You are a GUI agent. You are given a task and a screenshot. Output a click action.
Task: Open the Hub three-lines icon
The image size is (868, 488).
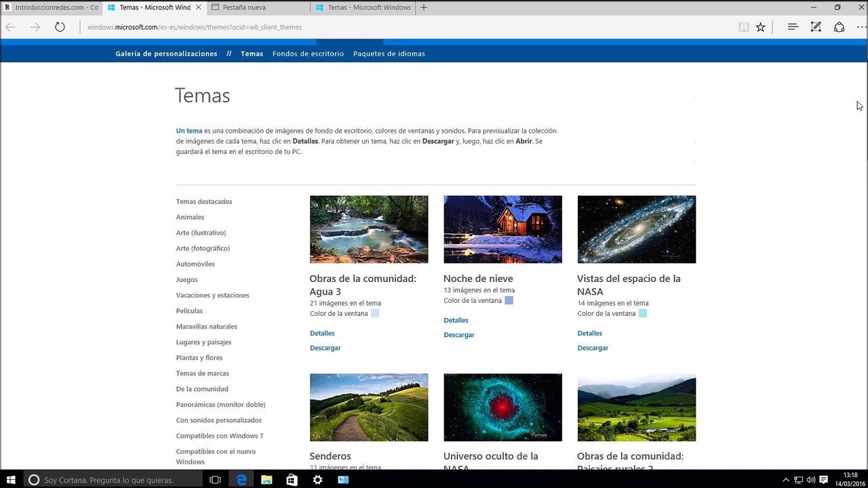pyautogui.click(x=793, y=27)
